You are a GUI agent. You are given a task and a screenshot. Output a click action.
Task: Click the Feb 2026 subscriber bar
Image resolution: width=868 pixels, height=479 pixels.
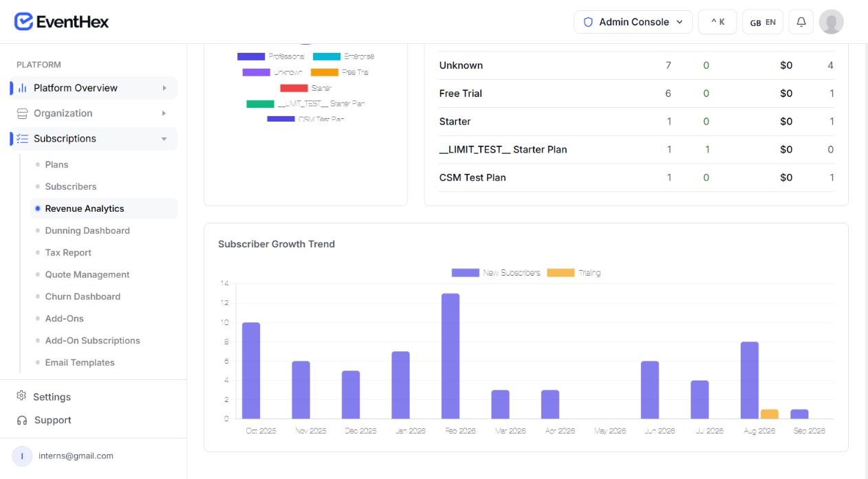coord(451,356)
